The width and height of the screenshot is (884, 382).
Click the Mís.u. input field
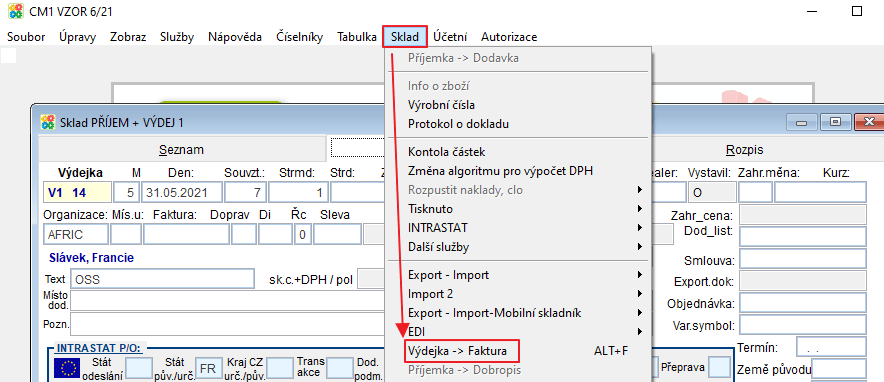point(126,234)
